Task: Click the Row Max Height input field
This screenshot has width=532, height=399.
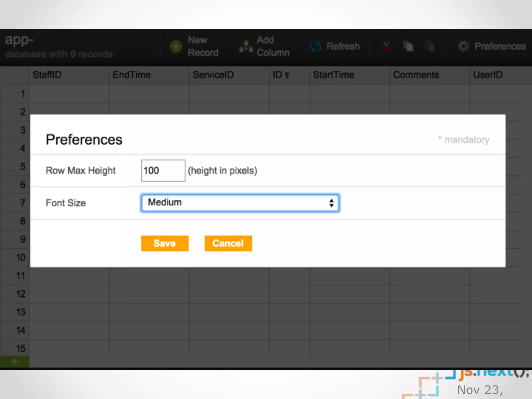Action: point(163,171)
